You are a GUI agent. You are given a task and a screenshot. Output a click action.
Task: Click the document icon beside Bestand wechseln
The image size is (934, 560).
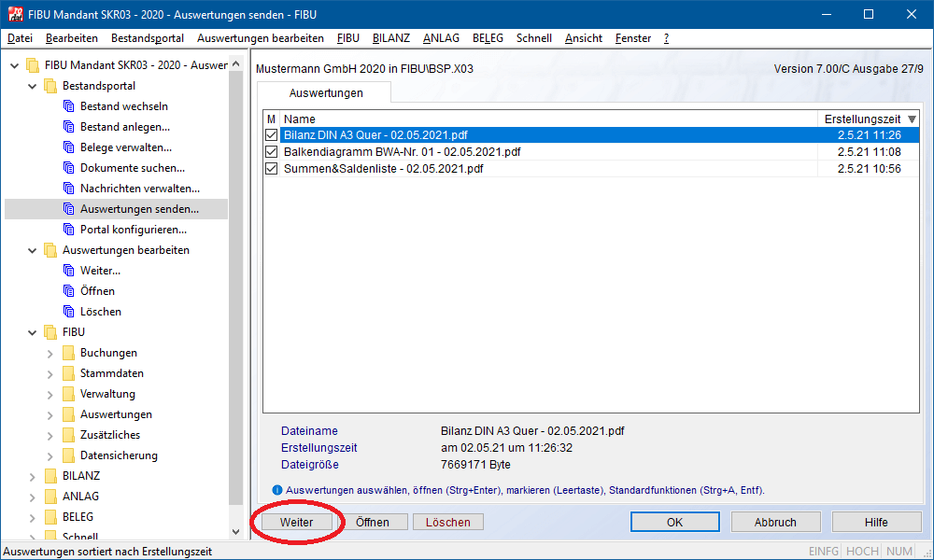pos(68,106)
